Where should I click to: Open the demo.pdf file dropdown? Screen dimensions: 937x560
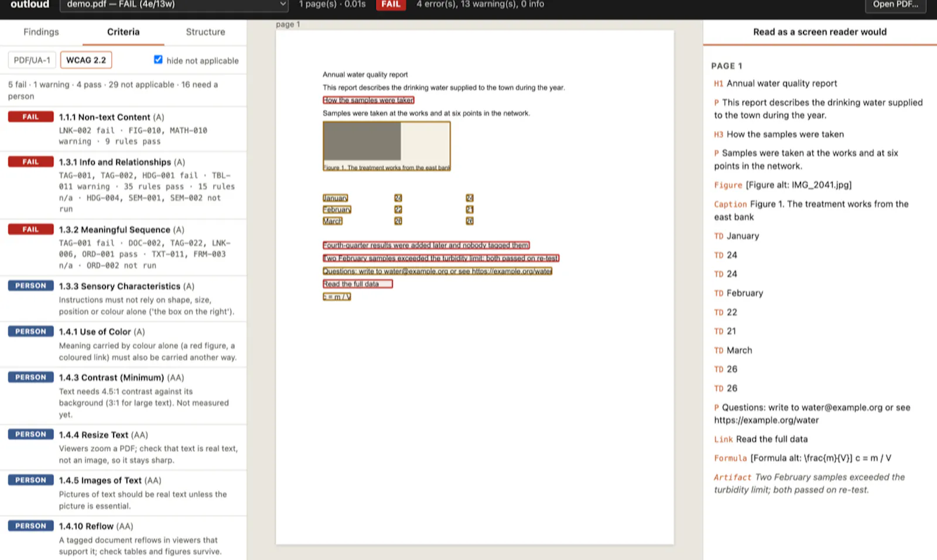coord(174,5)
